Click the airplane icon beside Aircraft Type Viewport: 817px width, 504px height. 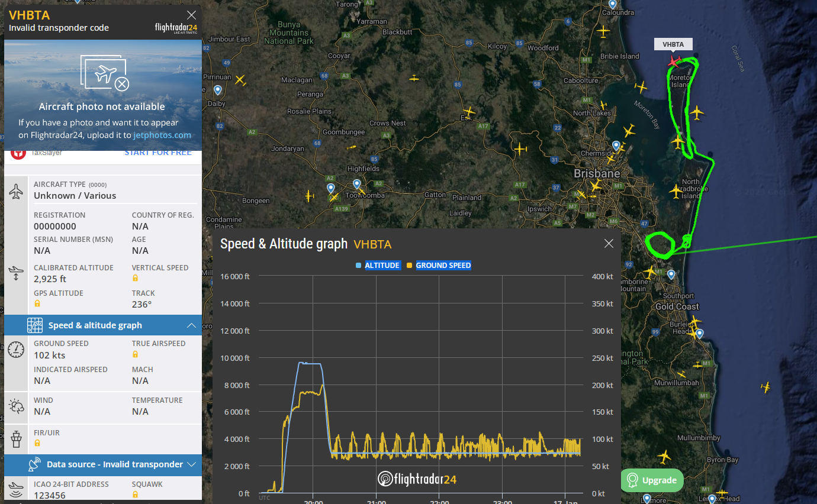pyautogui.click(x=16, y=192)
